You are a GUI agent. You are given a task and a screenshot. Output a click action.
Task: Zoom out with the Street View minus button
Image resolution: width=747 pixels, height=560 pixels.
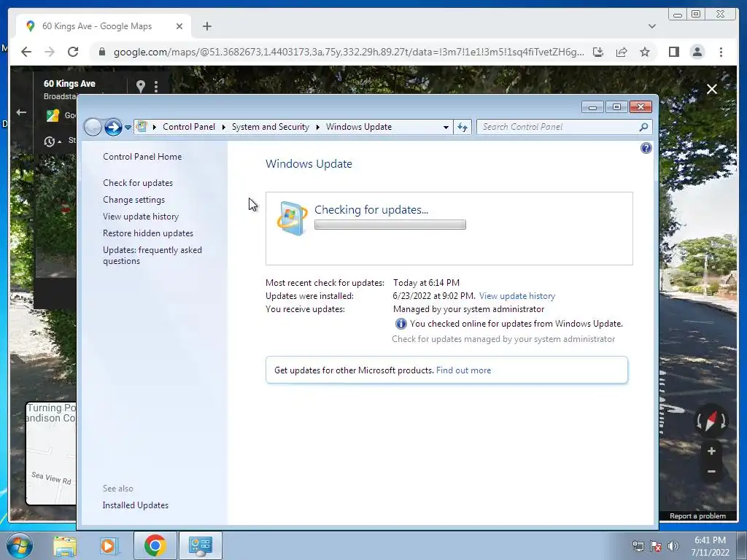[711, 472]
